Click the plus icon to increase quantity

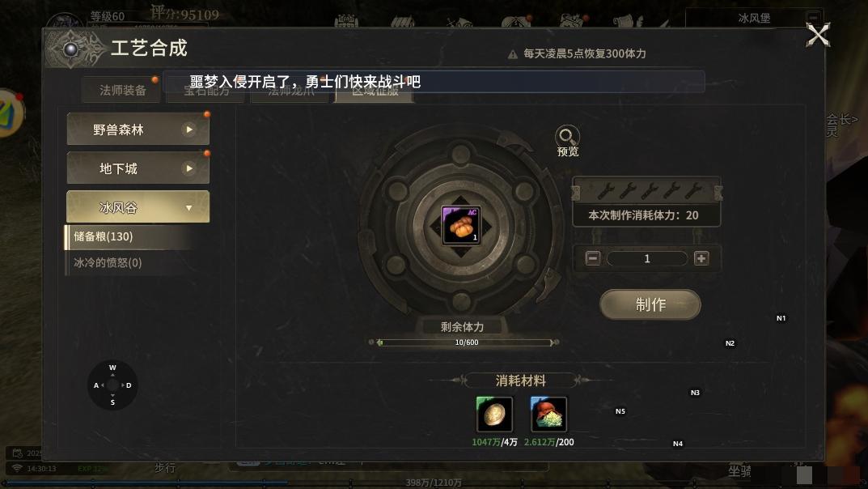point(701,258)
